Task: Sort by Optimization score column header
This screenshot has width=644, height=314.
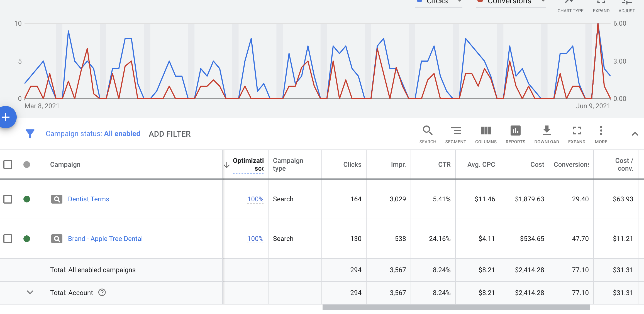Action: tap(248, 165)
